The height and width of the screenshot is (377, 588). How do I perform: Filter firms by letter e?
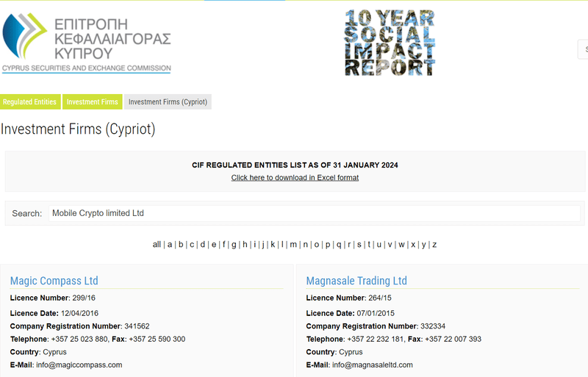[214, 245]
